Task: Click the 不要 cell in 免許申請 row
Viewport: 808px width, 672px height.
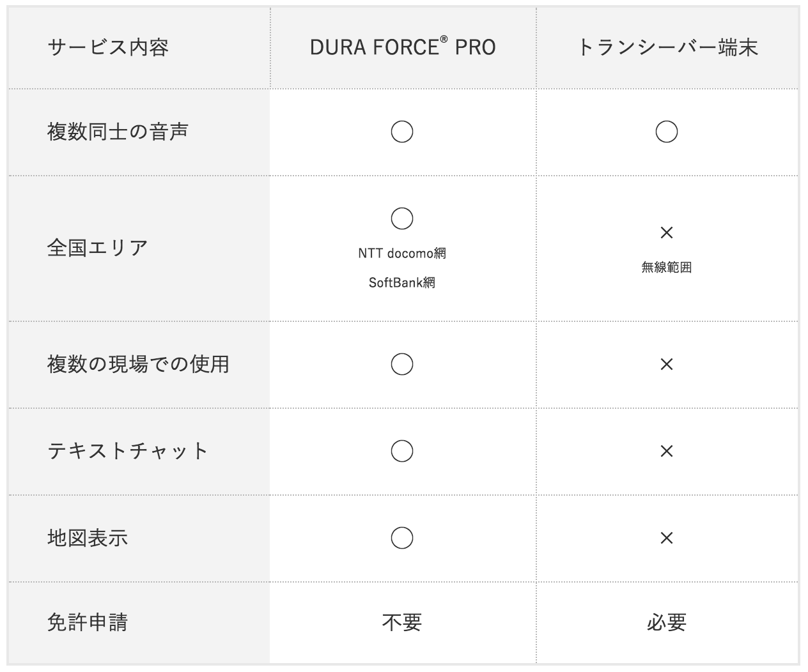Action: [402, 622]
